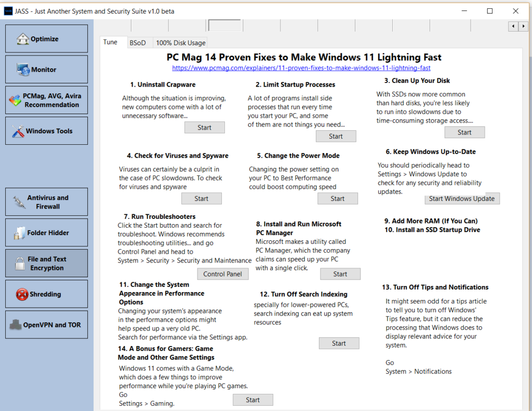Click the house icon on Optimize button
This screenshot has width=532, height=411.
tap(23, 39)
